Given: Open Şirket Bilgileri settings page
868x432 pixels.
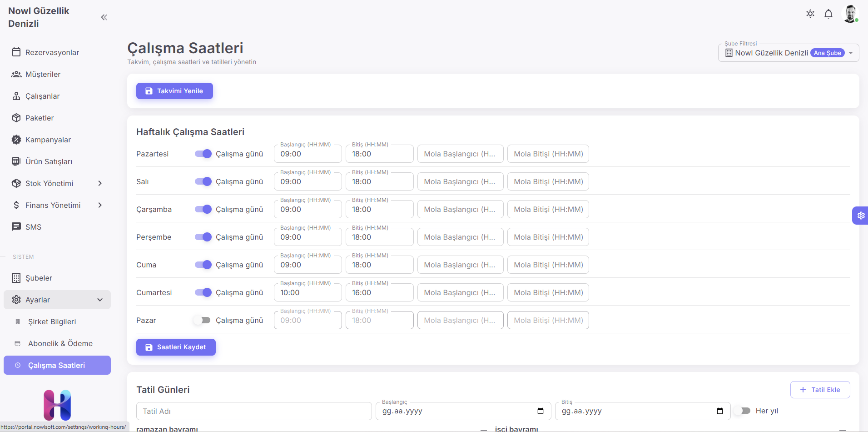Looking at the screenshot, I should [52, 321].
